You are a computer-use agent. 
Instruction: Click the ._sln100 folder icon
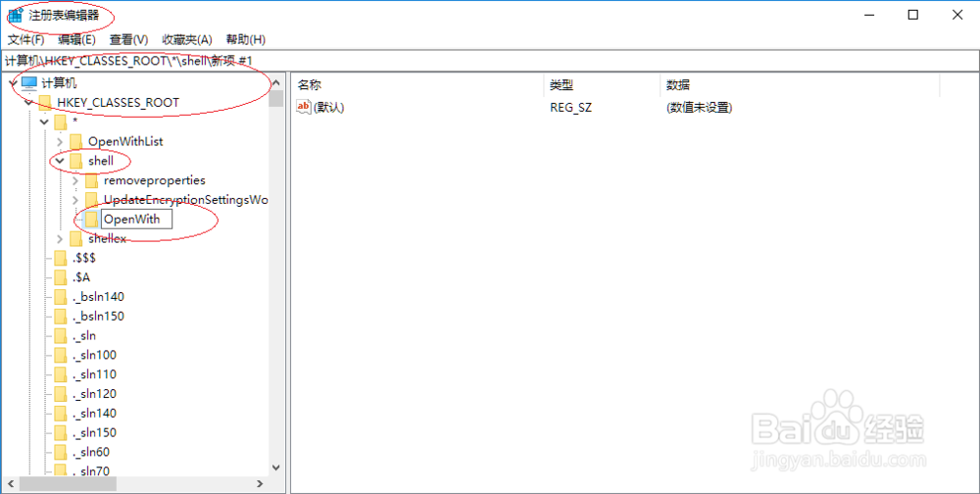coord(61,355)
